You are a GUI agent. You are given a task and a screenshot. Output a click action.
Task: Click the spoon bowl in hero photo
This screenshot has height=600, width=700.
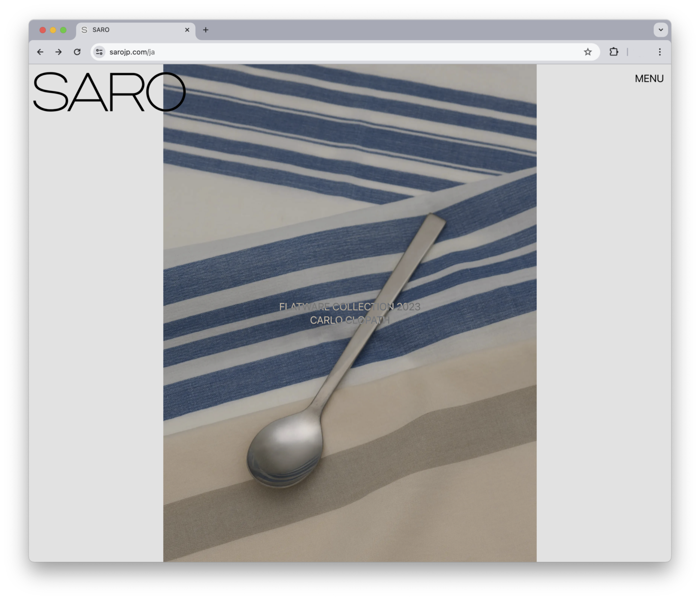coord(283,452)
